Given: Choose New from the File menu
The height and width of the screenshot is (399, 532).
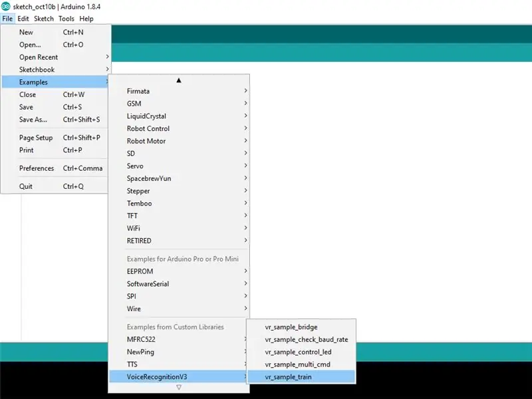Looking at the screenshot, I should tap(56, 32).
